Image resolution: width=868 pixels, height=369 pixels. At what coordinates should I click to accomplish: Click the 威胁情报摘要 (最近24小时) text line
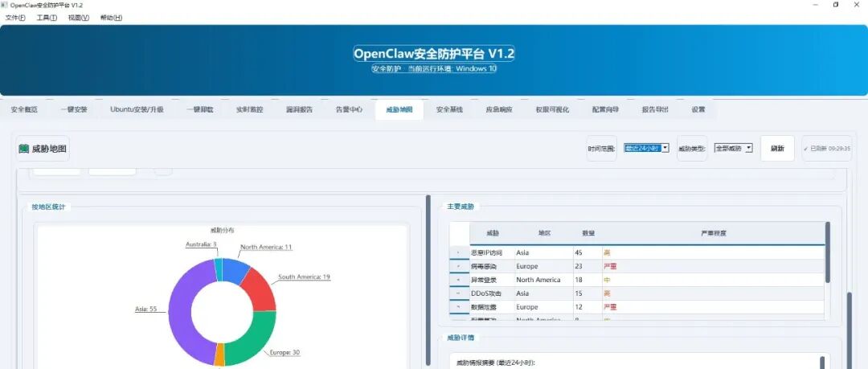tap(493, 363)
